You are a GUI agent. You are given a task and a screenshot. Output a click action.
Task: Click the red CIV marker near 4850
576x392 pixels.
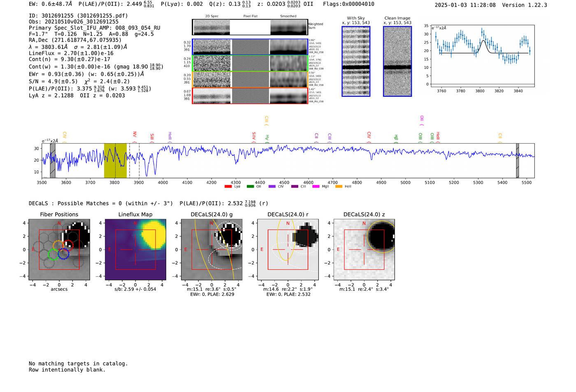pyautogui.click(x=369, y=137)
